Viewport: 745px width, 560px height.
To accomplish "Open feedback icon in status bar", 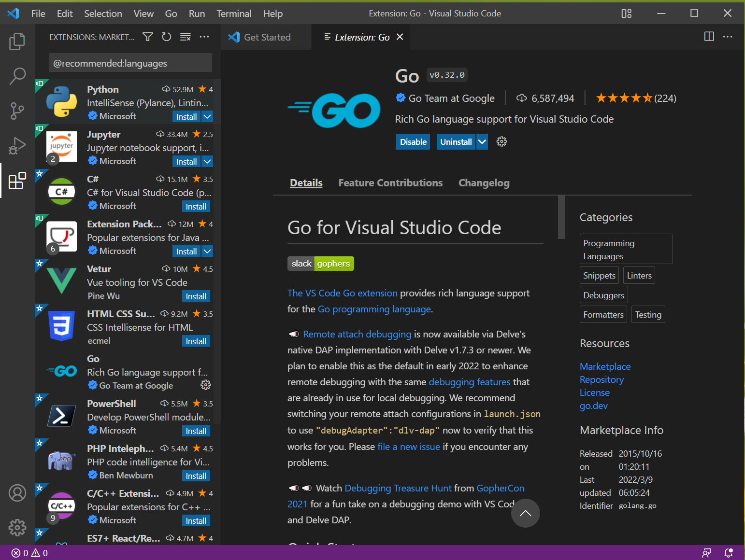I will pos(707,553).
